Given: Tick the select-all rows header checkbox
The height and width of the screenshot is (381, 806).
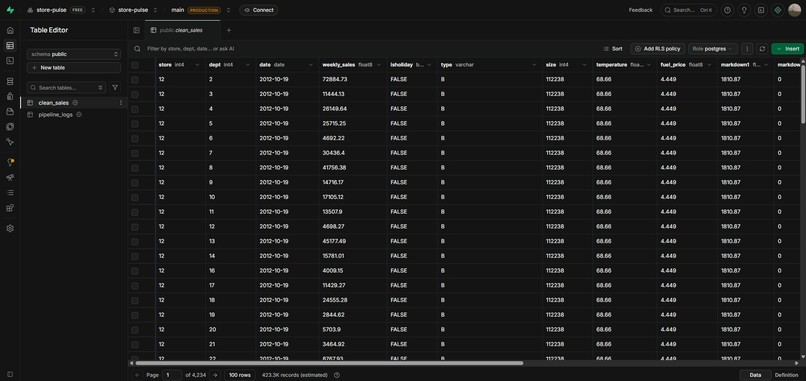Looking at the screenshot, I should [x=135, y=65].
